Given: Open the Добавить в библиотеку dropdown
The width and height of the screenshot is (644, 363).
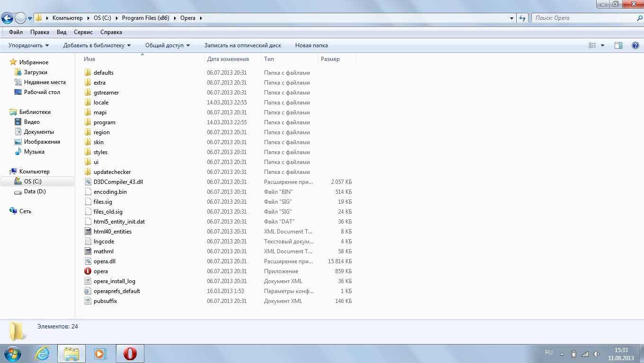Looking at the screenshot, I should [x=97, y=45].
